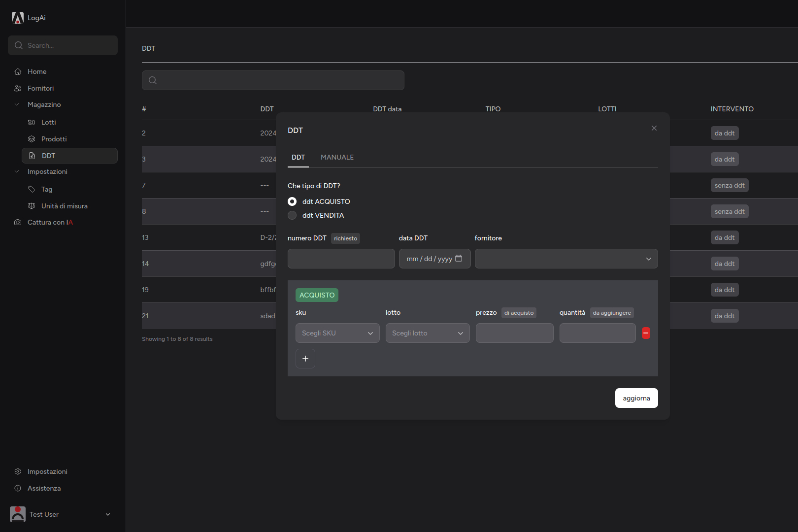Open Unità di misura settings
This screenshot has width=798, height=532.
[x=65, y=206]
